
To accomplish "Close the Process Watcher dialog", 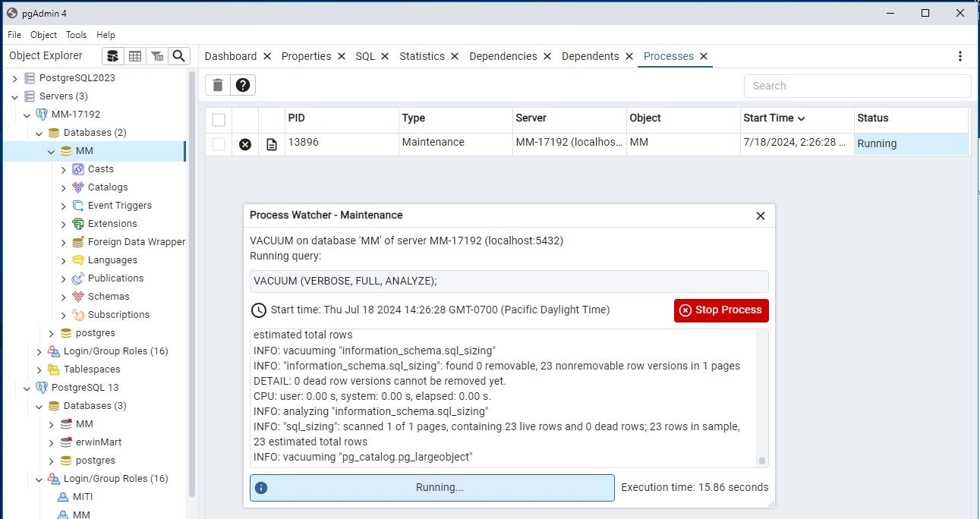I will click(x=761, y=215).
